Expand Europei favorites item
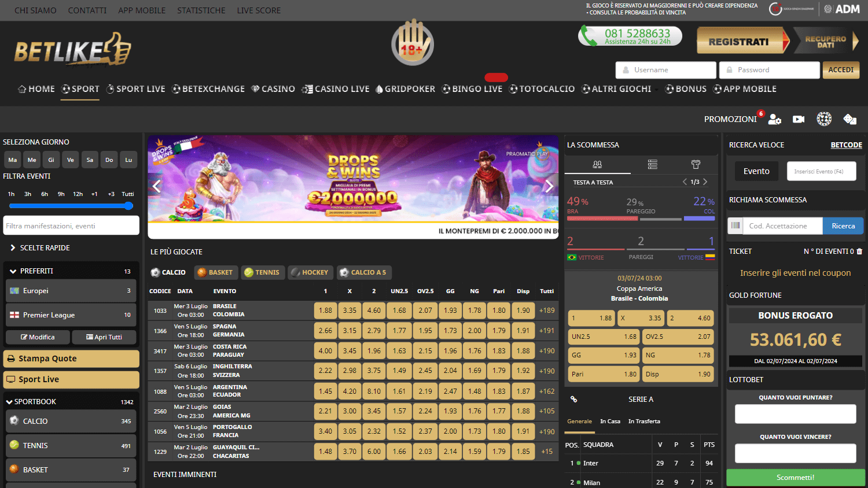The image size is (868, 488). 71,291
